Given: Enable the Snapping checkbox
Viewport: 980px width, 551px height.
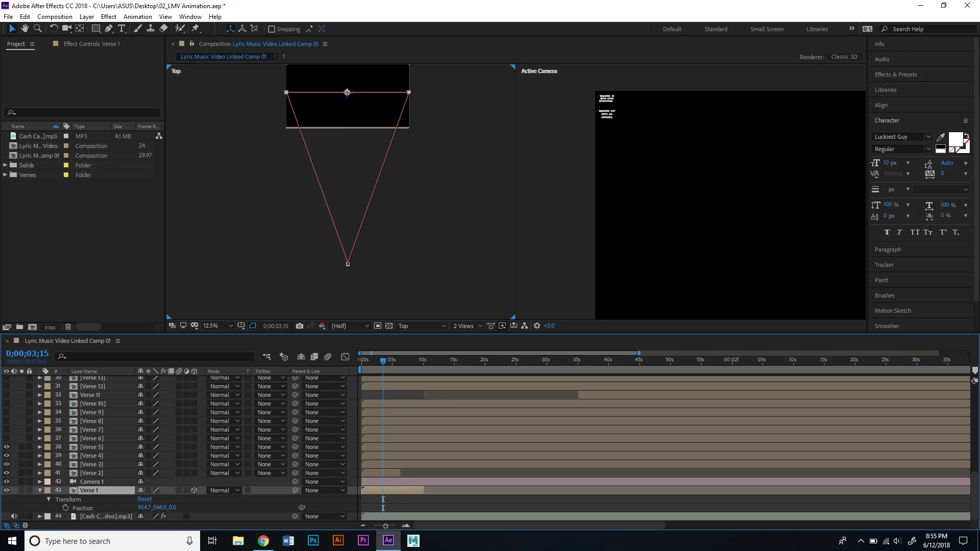Looking at the screenshot, I should [272, 29].
